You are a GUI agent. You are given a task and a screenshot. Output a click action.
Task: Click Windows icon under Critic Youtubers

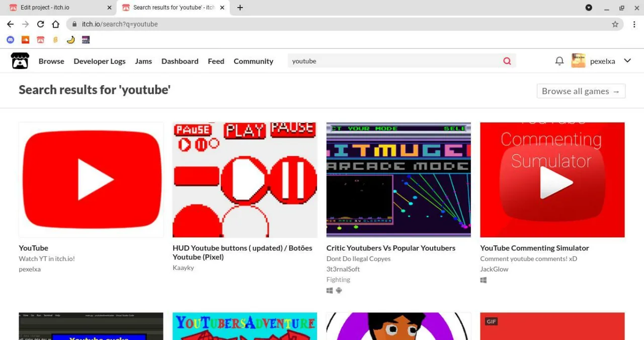click(x=330, y=291)
